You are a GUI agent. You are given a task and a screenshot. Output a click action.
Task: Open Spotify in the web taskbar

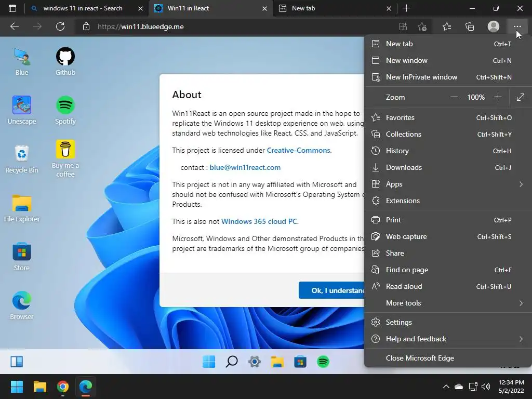click(323, 362)
